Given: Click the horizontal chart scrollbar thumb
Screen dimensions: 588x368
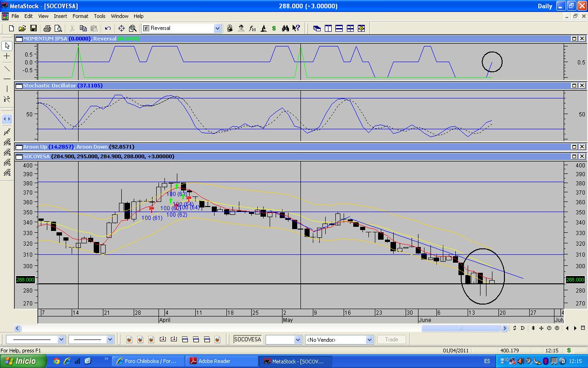Looking at the screenshot, I should pos(460,328).
